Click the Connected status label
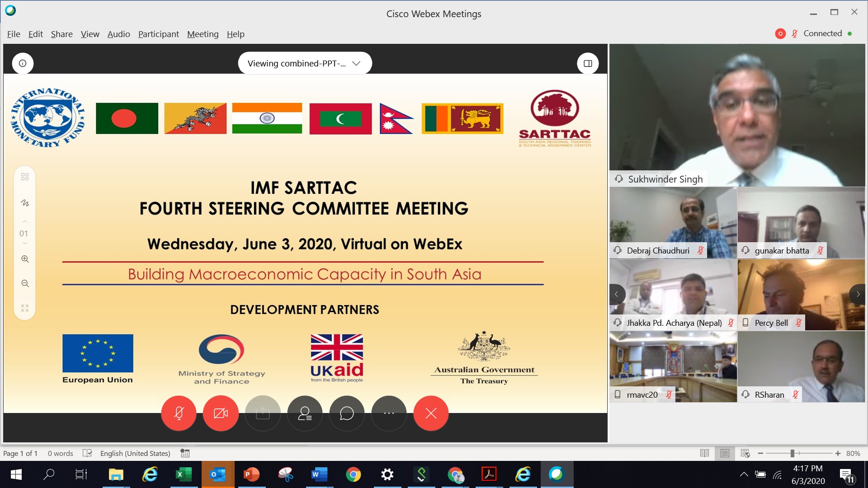The image size is (868, 488). (x=823, y=33)
